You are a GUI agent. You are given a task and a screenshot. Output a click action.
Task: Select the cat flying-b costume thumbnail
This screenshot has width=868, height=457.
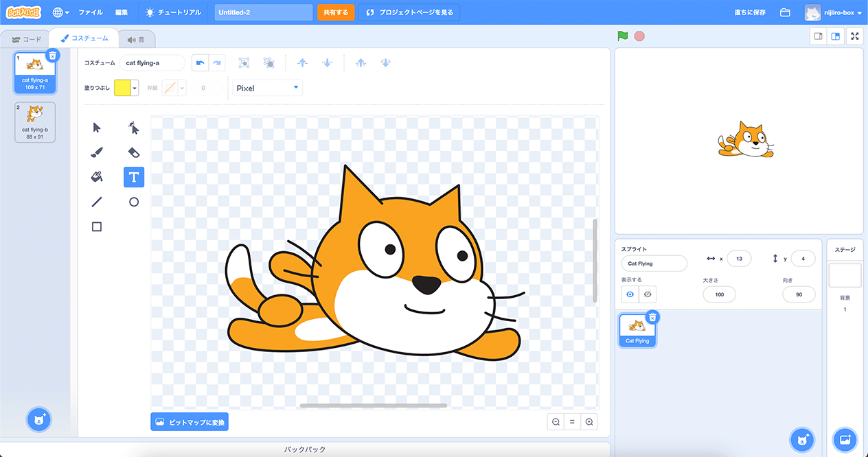(35, 122)
